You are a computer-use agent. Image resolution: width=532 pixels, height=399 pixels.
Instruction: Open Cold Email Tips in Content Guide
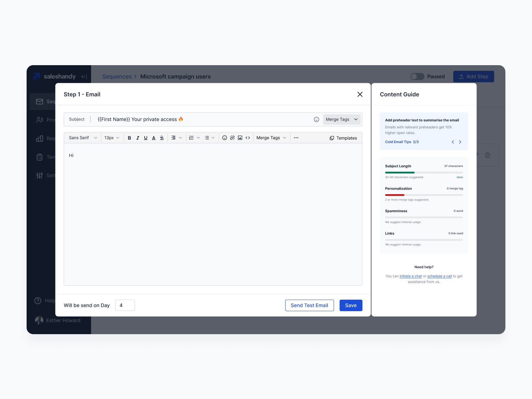(398, 142)
